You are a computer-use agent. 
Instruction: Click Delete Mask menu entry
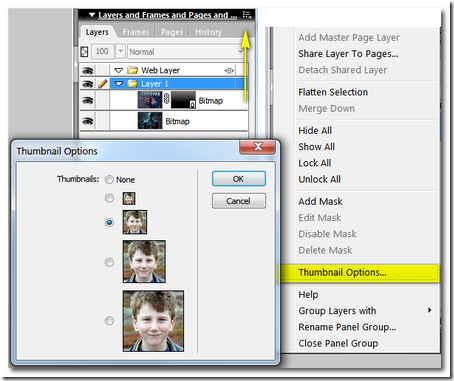pos(325,250)
